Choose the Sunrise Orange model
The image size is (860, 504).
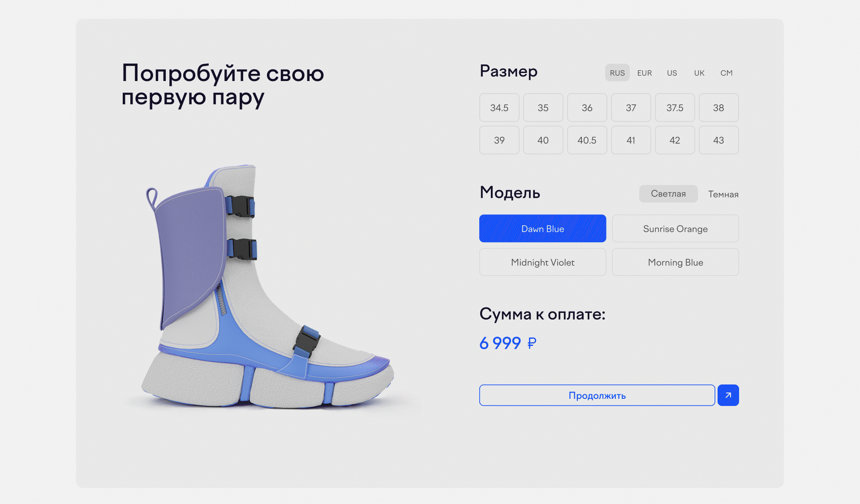tap(675, 229)
